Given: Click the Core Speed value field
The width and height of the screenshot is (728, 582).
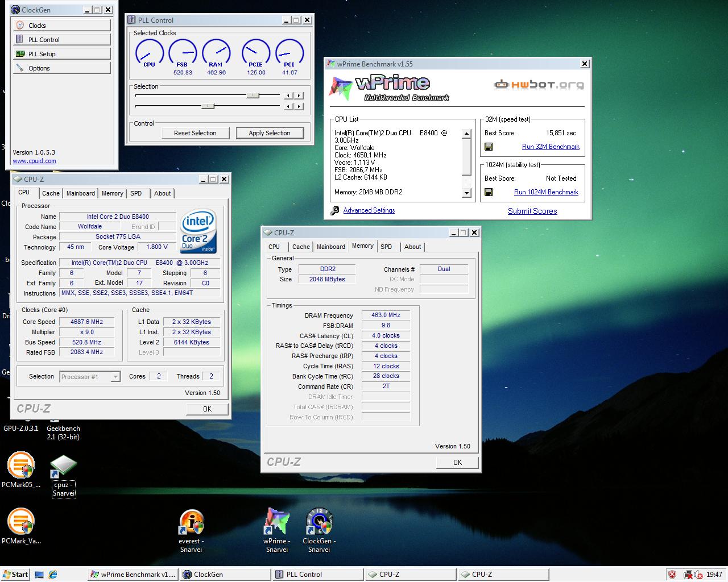Looking at the screenshot, I should pyautogui.click(x=86, y=322).
